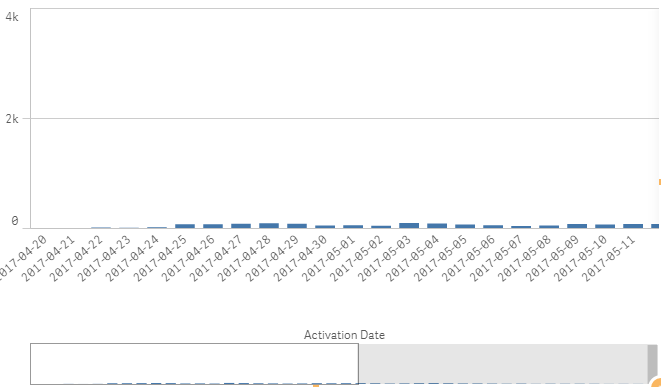This screenshot has height=387, width=661.
Task: Click the 2017-05-09 axis label
Action: pos(552,259)
